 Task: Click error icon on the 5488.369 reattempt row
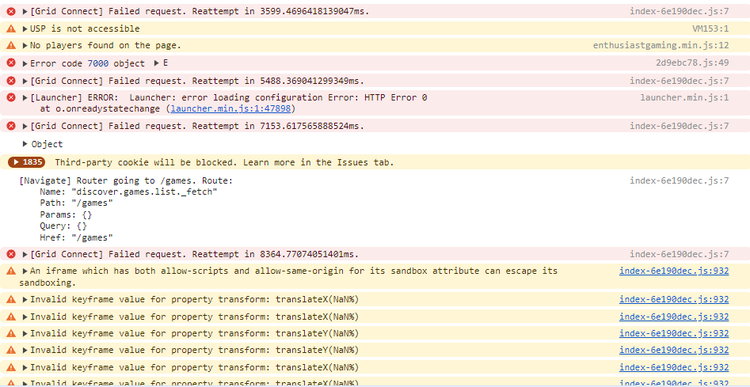pos(11,80)
